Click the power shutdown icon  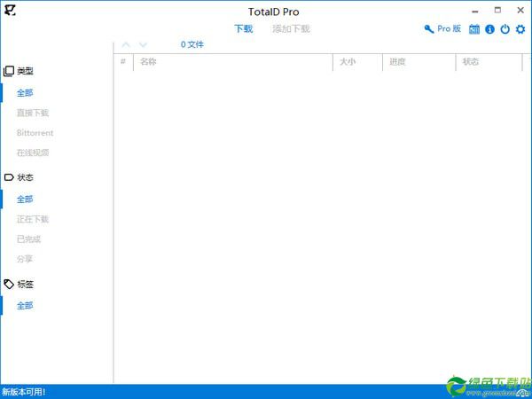click(505, 29)
